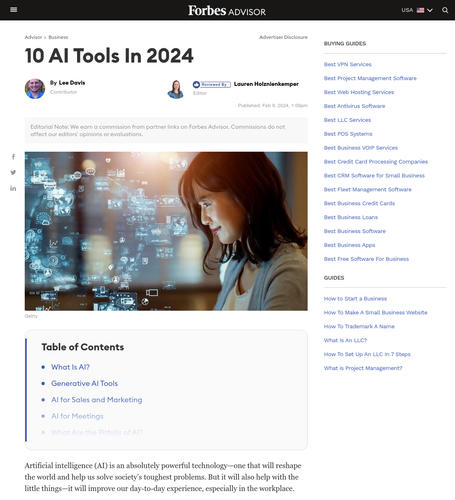
Task: Open the hamburger menu icon
Action: [13, 10]
